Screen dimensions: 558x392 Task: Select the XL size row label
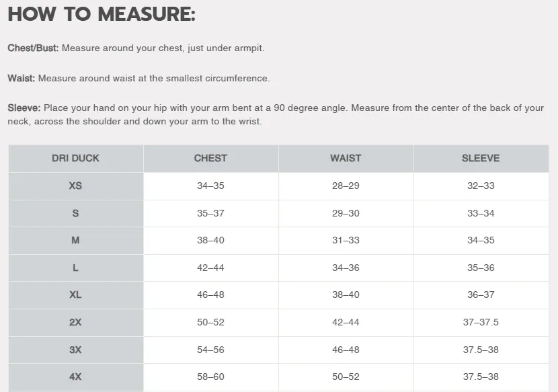[x=75, y=295]
